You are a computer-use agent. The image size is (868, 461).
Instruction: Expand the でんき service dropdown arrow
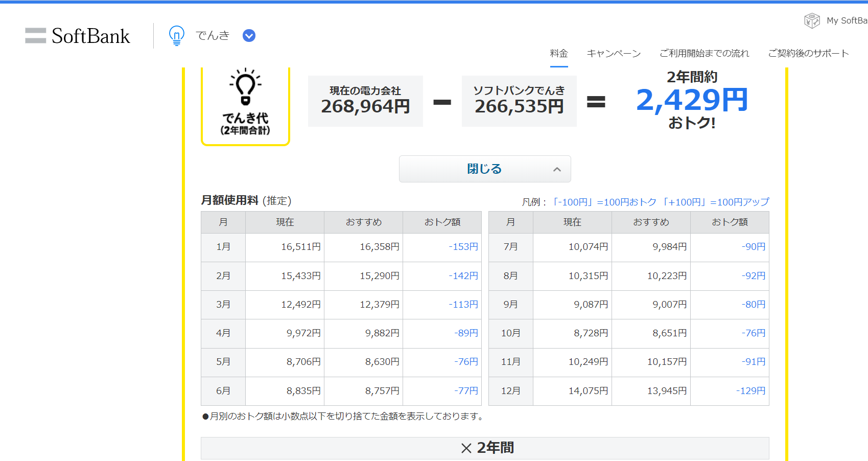pos(249,36)
